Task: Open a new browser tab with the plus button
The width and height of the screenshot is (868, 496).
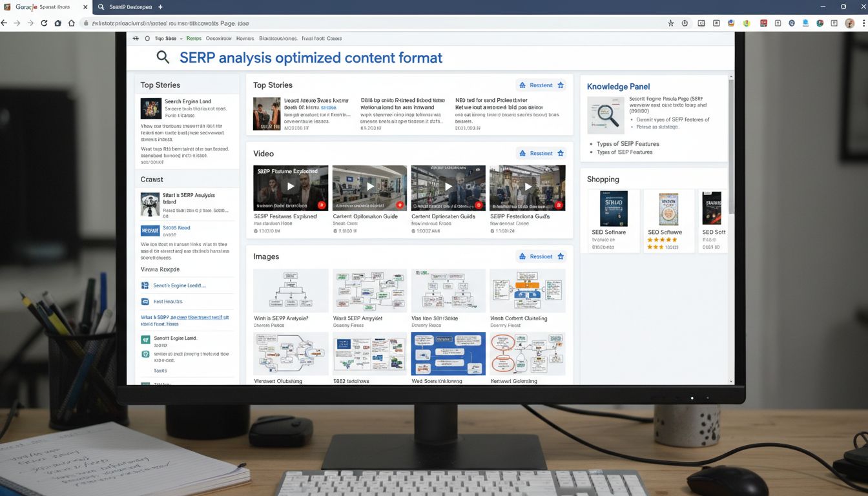Action: (x=160, y=6)
